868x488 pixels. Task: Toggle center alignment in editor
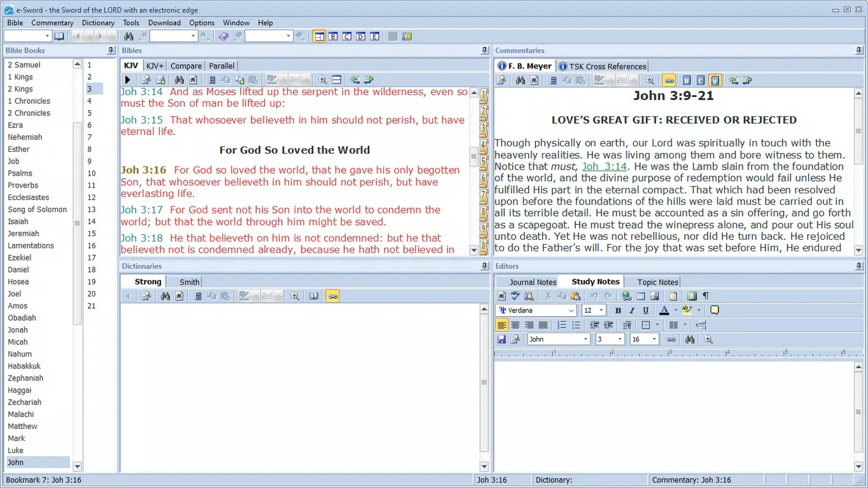tap(515, 325)
